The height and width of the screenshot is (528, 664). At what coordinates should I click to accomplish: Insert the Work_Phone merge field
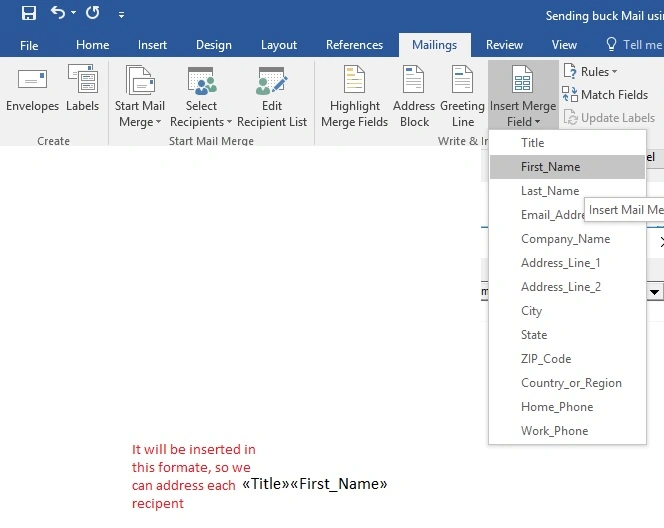click(567, 431)
